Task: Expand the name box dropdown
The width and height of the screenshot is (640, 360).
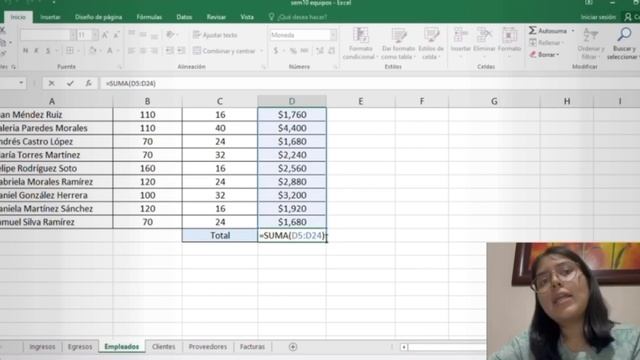Action: click(21, 83)
